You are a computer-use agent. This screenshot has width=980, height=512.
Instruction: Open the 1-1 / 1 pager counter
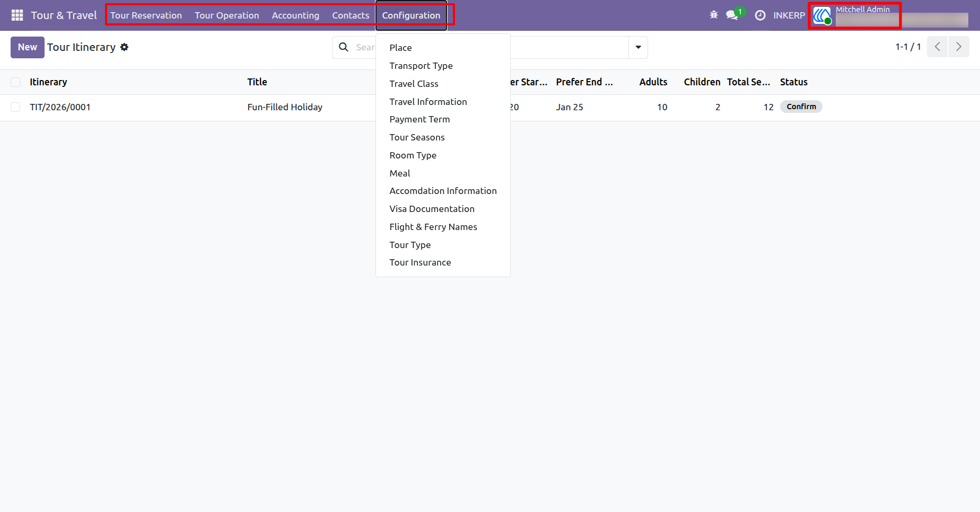908,47
